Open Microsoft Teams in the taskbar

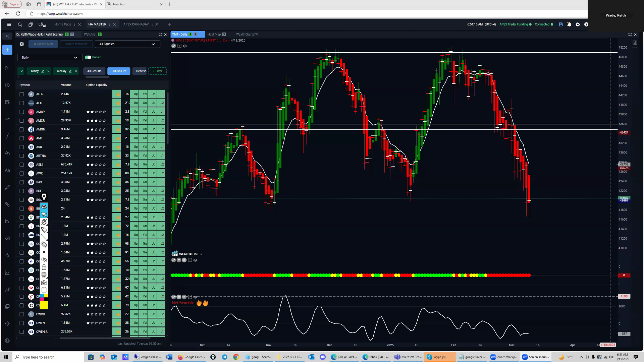(408, 357)
